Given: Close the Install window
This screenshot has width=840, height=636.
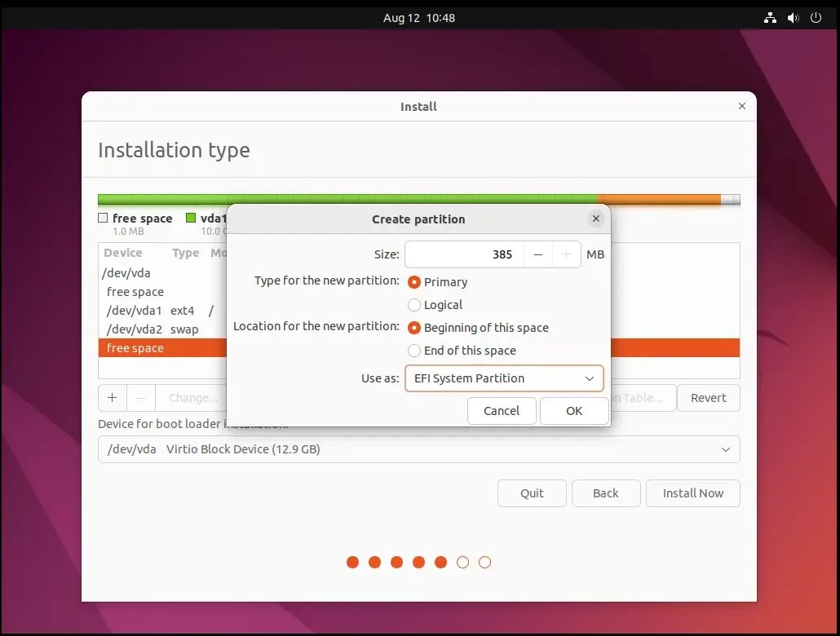Looking at the screenshot, I should pos(742,106).
